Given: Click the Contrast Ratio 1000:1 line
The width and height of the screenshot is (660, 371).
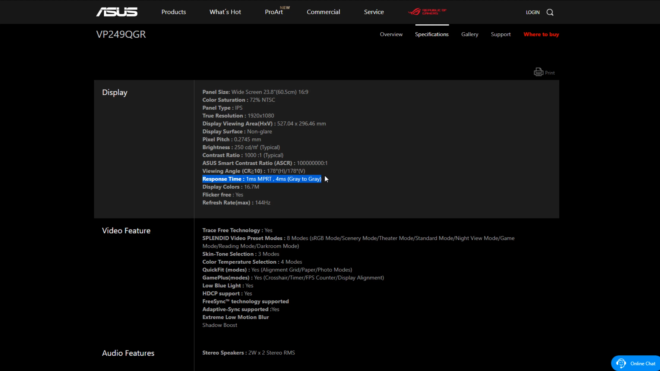Looking at the screenshot, I should pyautogui.click(x=242, y=155).
